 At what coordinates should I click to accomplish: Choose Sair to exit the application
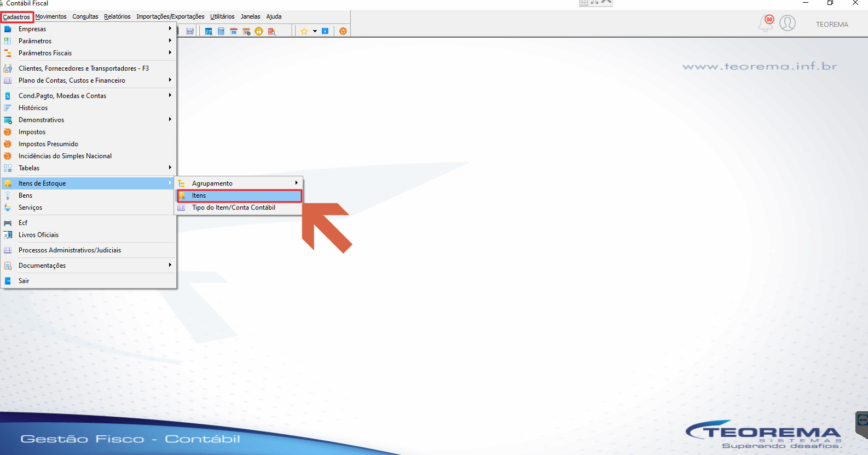point(88,281)
